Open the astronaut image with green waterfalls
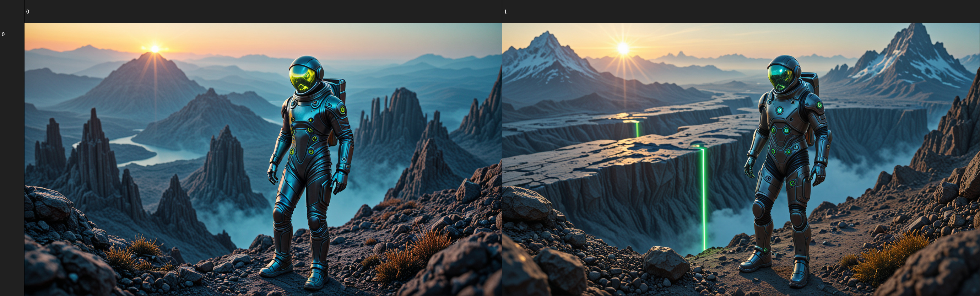 [741, 159]
